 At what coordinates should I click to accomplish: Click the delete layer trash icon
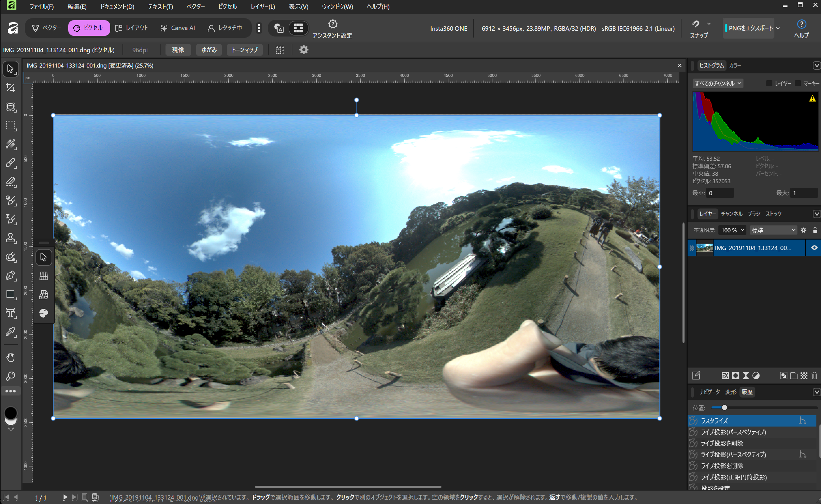tap(814, 376)
